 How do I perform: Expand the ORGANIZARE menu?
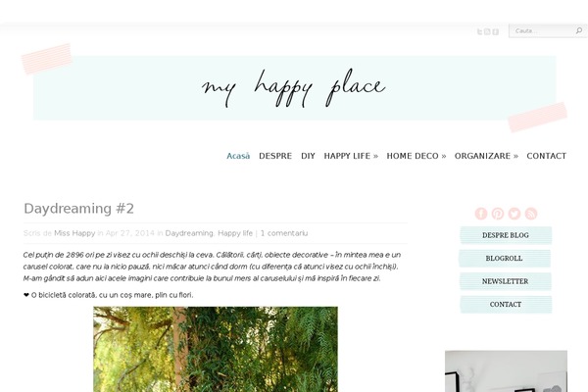point(486,156)
